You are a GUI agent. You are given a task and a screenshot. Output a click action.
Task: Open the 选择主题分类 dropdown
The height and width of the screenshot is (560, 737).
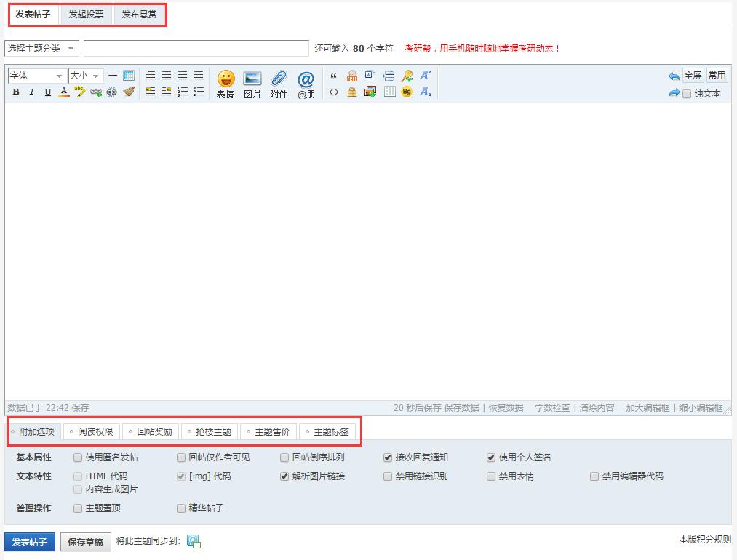tap(41, 49)
